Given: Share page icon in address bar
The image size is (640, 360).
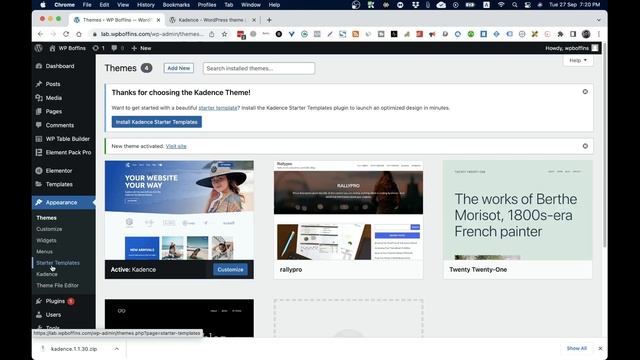Looking at the screenshot, I should pyautogui.click(x=211, y=34).
